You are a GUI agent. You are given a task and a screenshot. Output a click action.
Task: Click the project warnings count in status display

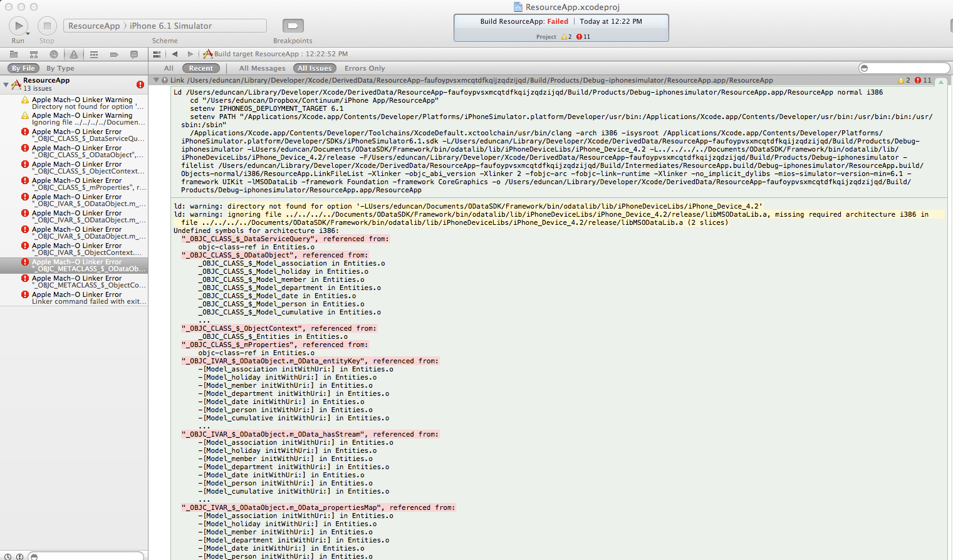click(x=566, y=37)
